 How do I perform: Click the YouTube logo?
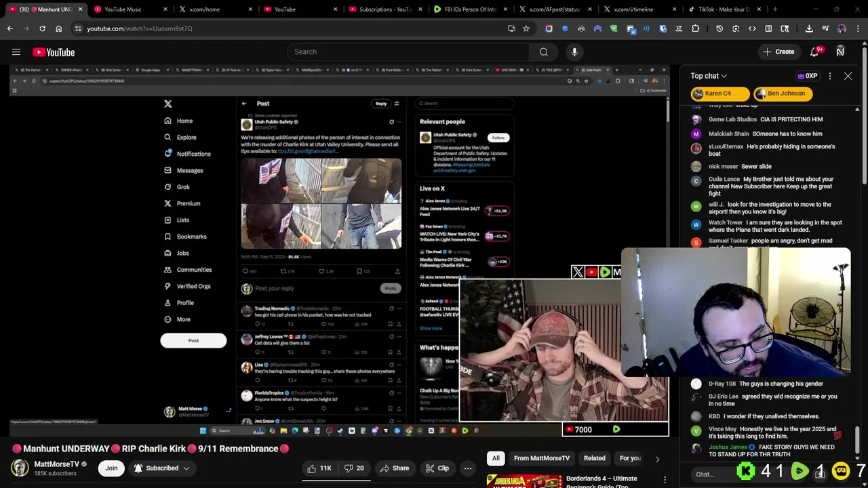pos(54,52)
